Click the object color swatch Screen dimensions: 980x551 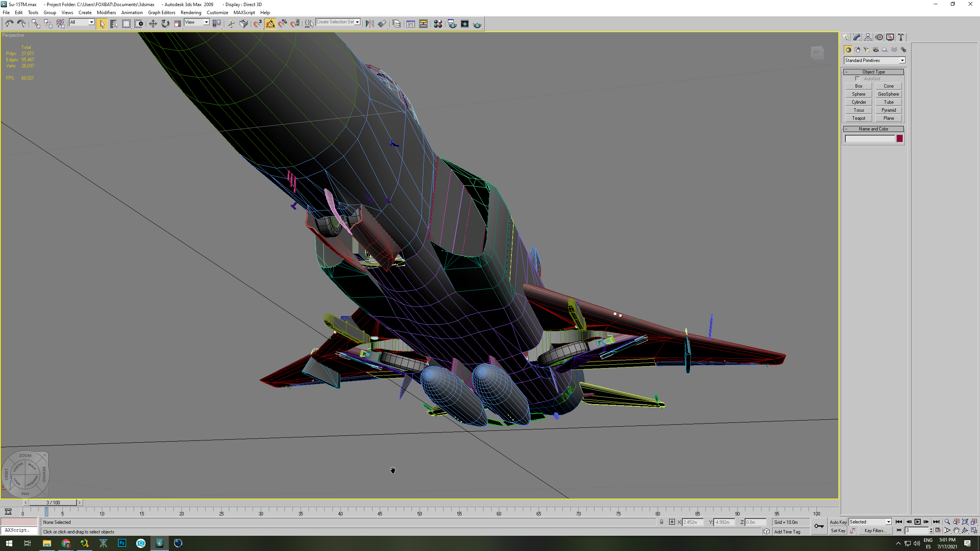pyautogui.click(x=900, y=139)
